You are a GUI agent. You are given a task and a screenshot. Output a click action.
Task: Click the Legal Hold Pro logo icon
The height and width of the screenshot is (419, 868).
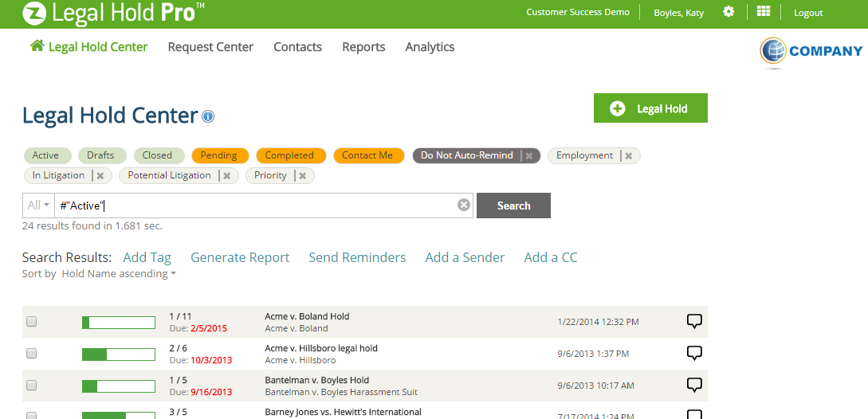tap(33, 13)
